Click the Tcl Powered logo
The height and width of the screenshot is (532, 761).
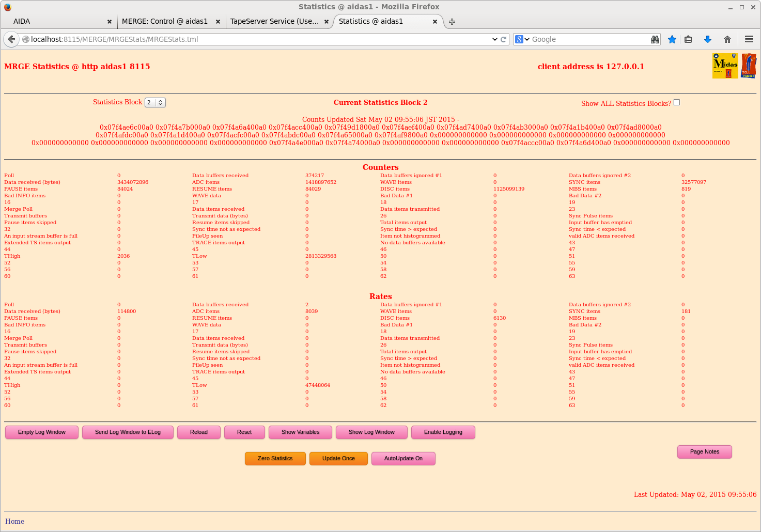(x=749, y=66)
